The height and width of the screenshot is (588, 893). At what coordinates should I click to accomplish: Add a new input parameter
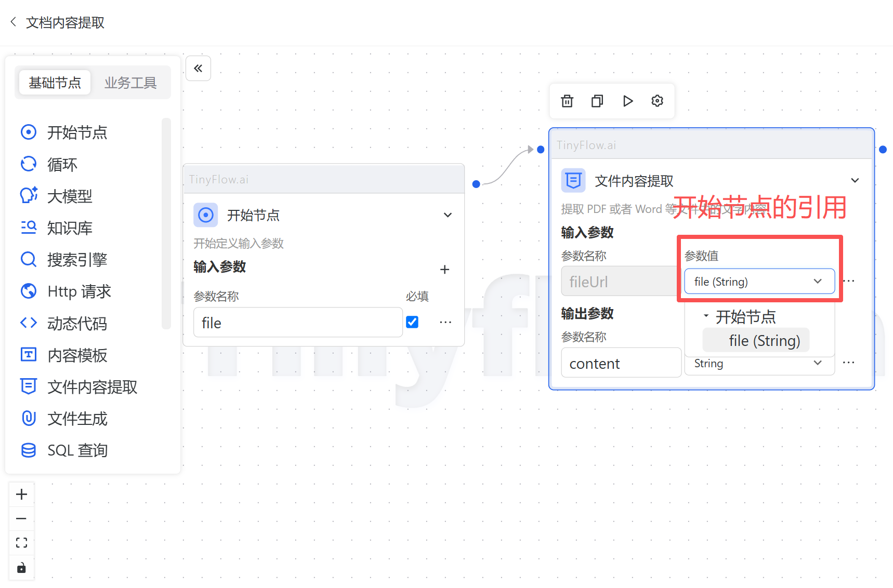pyautogui.click(x=444, y=269)
